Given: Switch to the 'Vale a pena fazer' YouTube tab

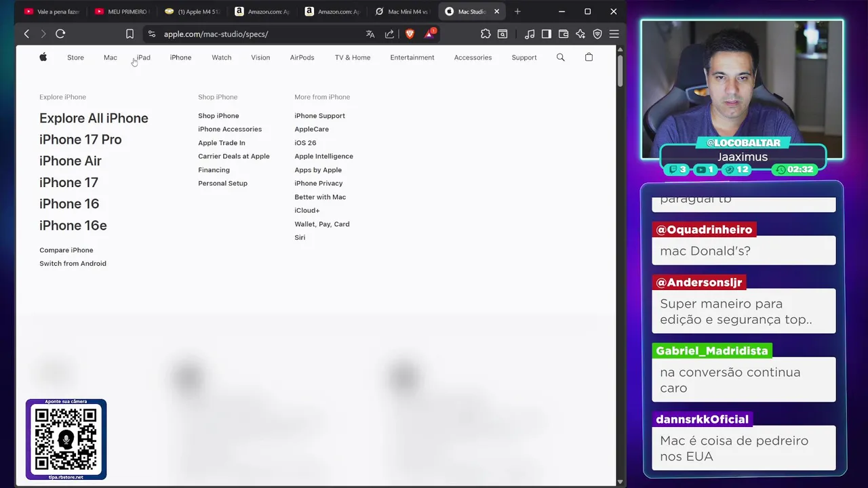Looking at the screenshot, I should tap(51, 12).
